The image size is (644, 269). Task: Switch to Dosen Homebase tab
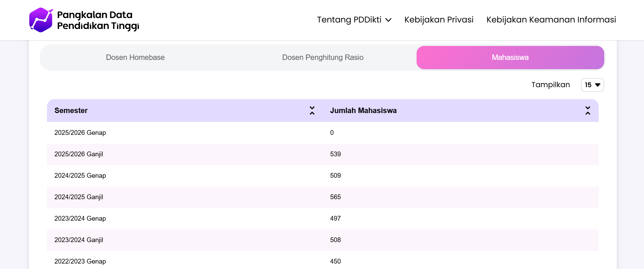click(x=135, y=58)
